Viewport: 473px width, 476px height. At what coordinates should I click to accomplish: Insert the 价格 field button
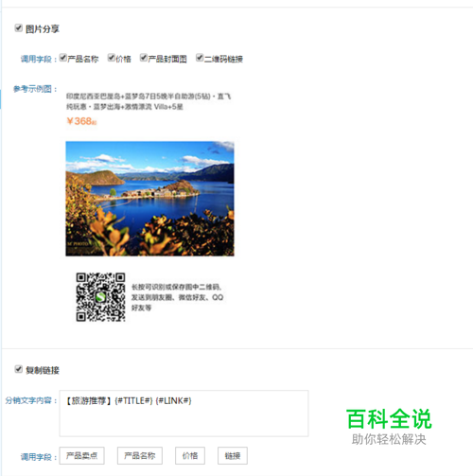pyautogui.click(x=190, y=455)
